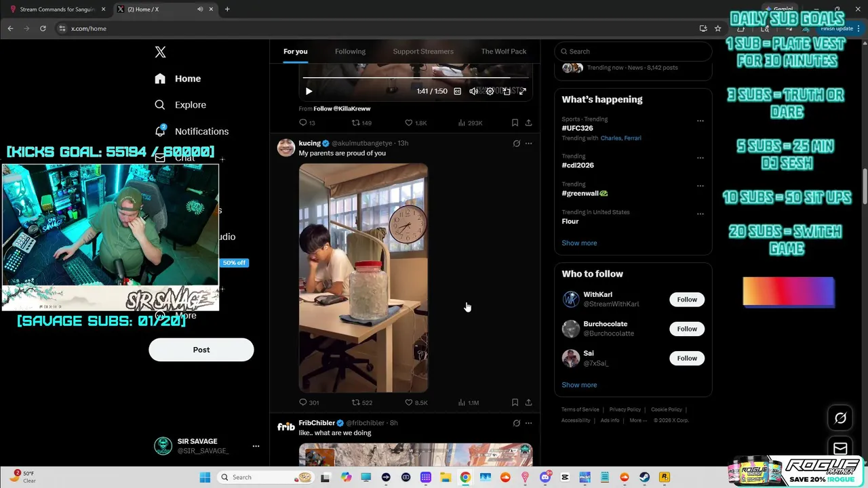Screen dimensions: 868x488
Task: Open a new browser tab
Action: (x=227, y=9)
